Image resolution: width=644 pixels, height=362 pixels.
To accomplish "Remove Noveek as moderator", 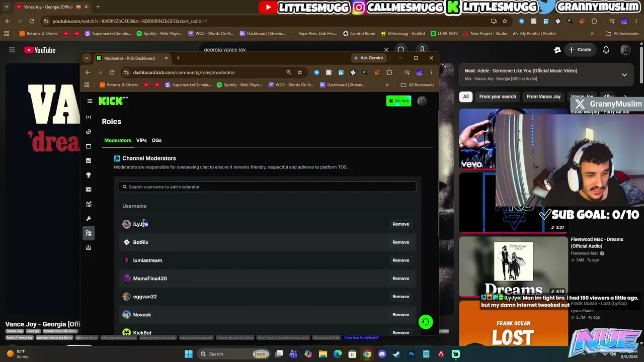I will 401,315.
